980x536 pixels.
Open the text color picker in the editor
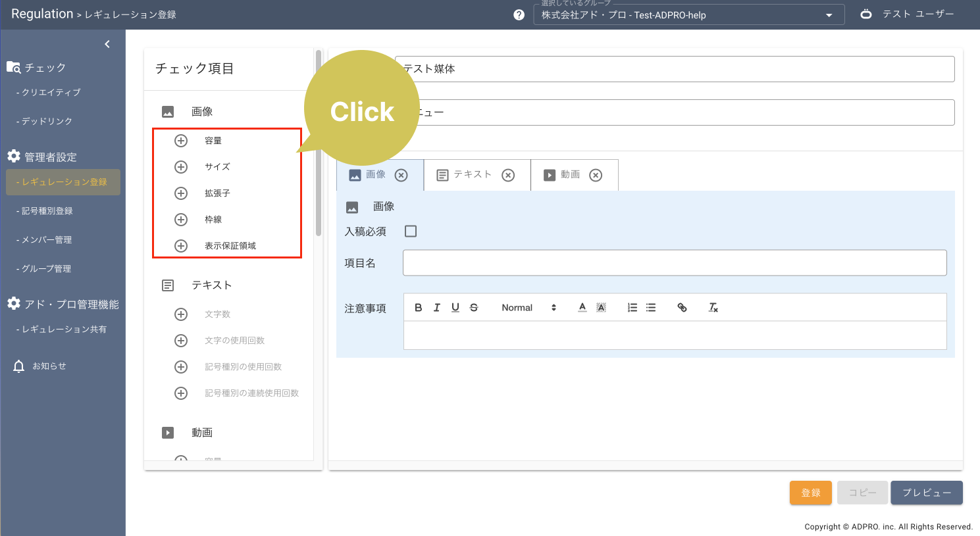pos(582,308)
